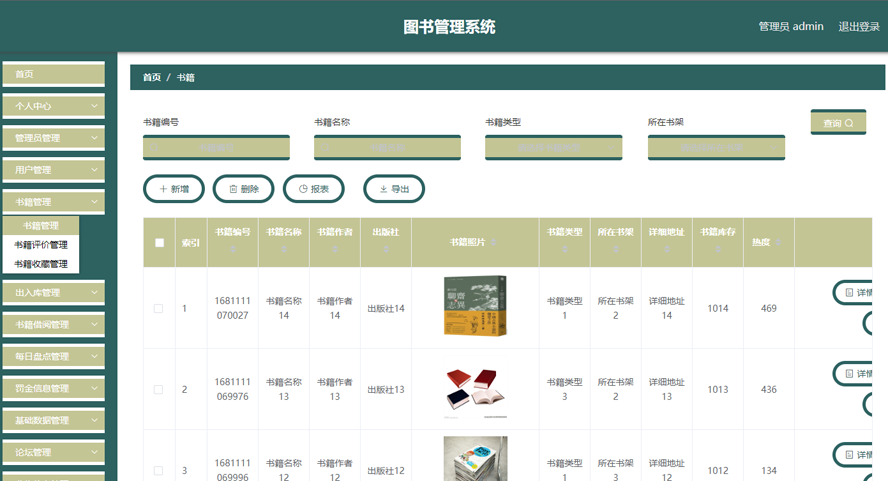The width and height of the screenshot is (888, 481).
Task: Tick the select-all checkbox in table header
Action: 159,242
